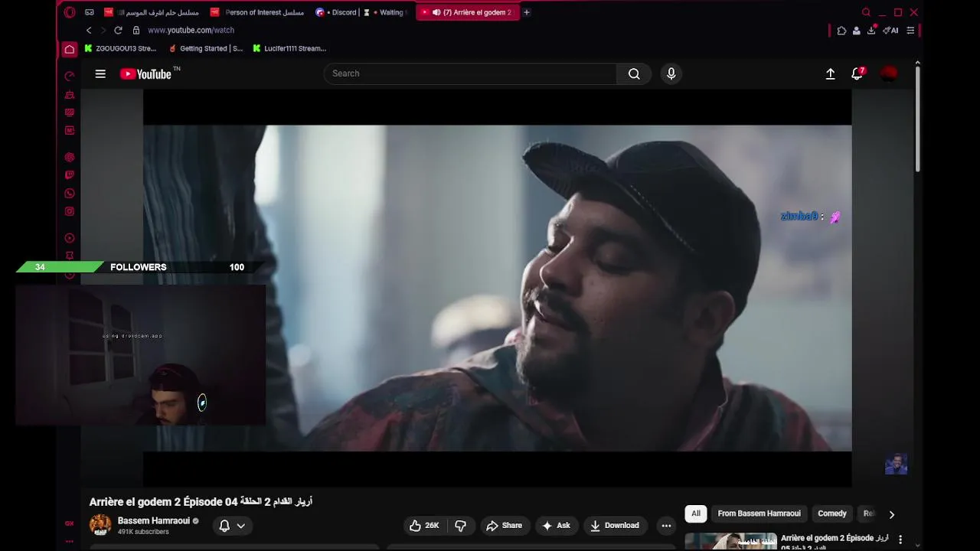Open the Instagram icon in the sidebar
980x551 pixels.
tap(70, 211)
